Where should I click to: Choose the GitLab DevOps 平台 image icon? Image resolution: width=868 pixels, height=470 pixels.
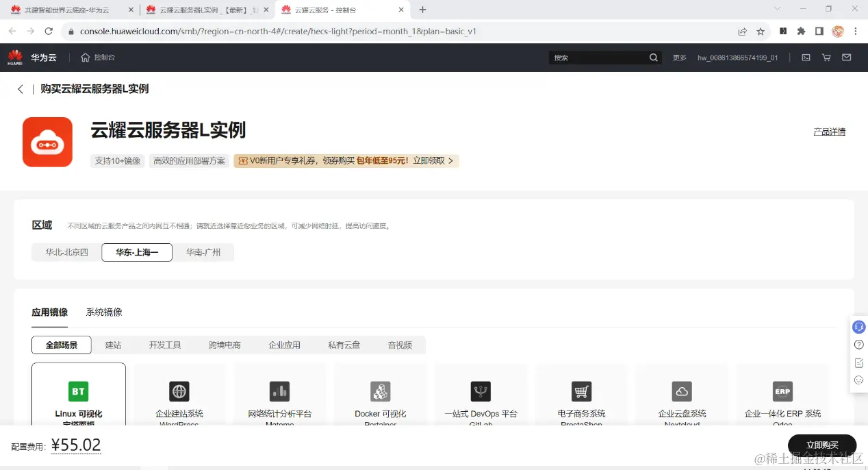pos(481,391)
